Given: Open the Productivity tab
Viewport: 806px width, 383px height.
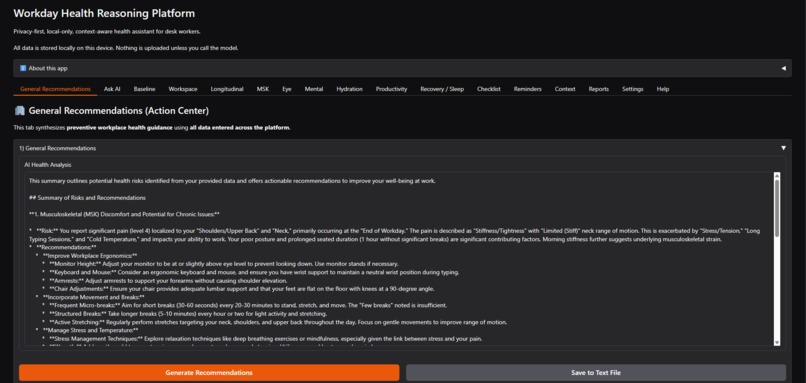Looking at the screenshot, I should tap(391, 89).
